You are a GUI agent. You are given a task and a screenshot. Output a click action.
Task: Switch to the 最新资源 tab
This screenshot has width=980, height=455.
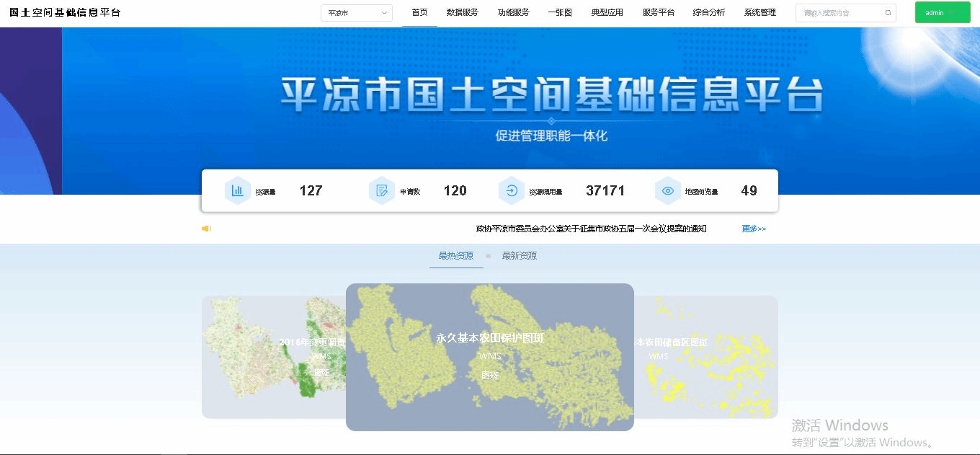coord(519,256)
